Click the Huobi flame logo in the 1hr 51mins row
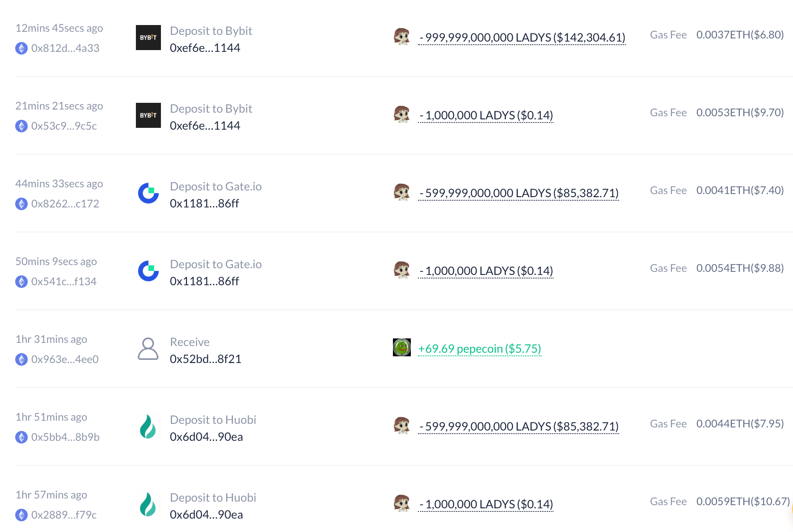This screenshot has width=793, height=532. coord(148,426)
